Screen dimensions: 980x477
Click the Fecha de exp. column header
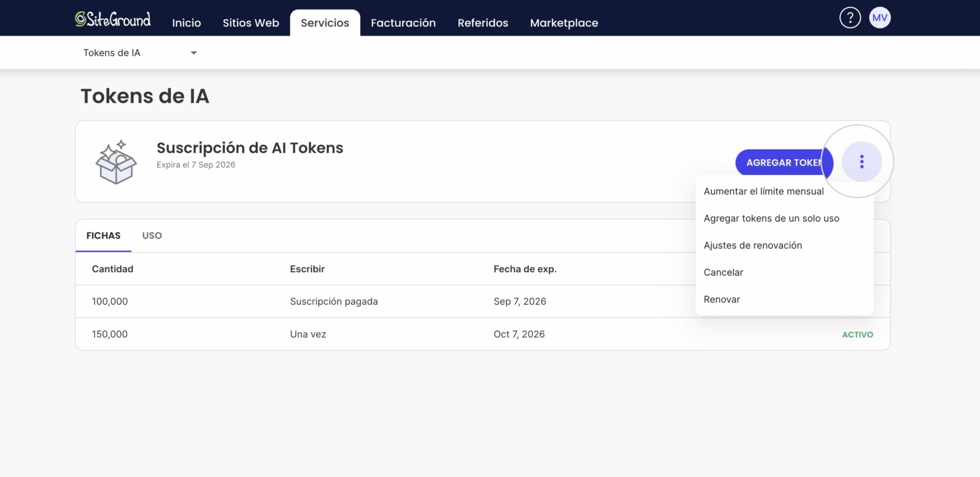coord(525,269)
